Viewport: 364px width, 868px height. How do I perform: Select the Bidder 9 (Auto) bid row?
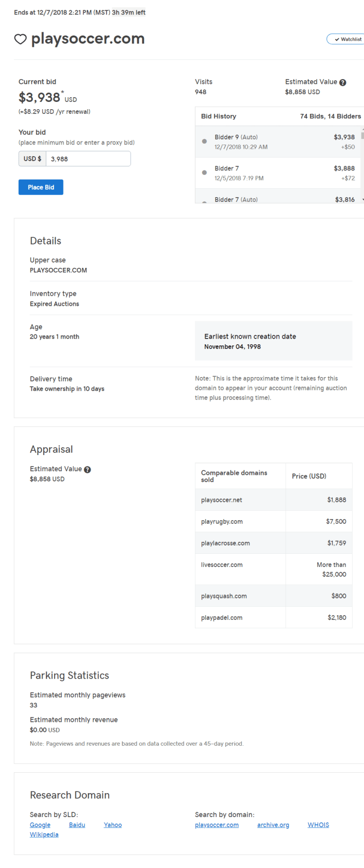(x=278, y=142)
